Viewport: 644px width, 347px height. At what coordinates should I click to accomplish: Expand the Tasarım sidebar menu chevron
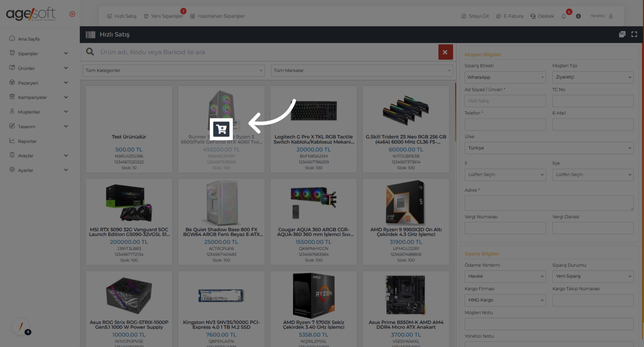(x=66, y=126)
